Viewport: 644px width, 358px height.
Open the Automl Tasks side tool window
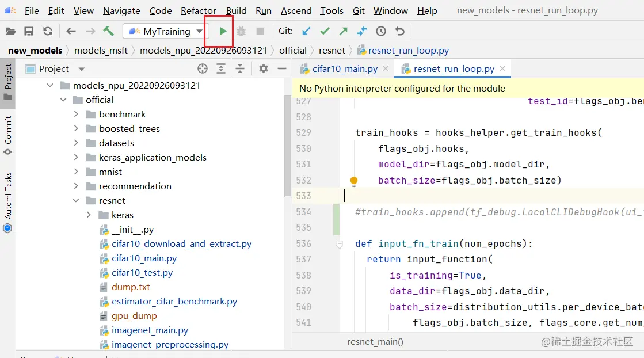click(x=8, y=201)
